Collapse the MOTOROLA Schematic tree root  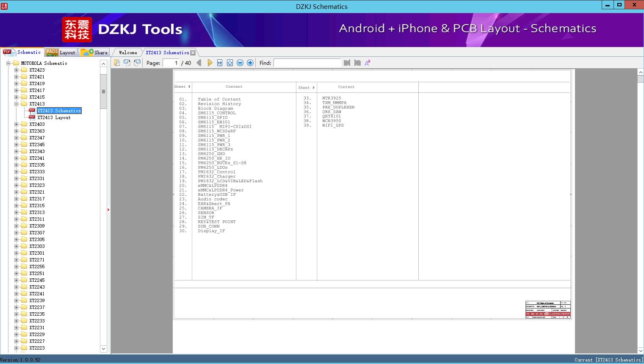click(x=8, y=63)
